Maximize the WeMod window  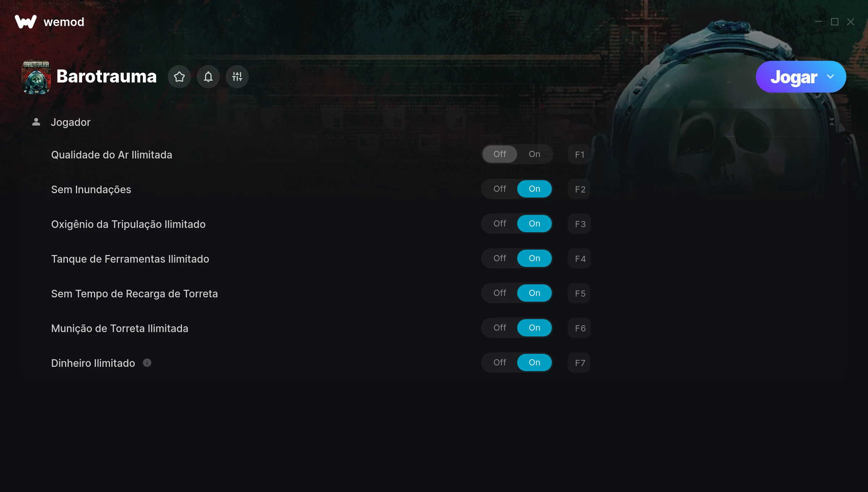click(x=835, y=22)
